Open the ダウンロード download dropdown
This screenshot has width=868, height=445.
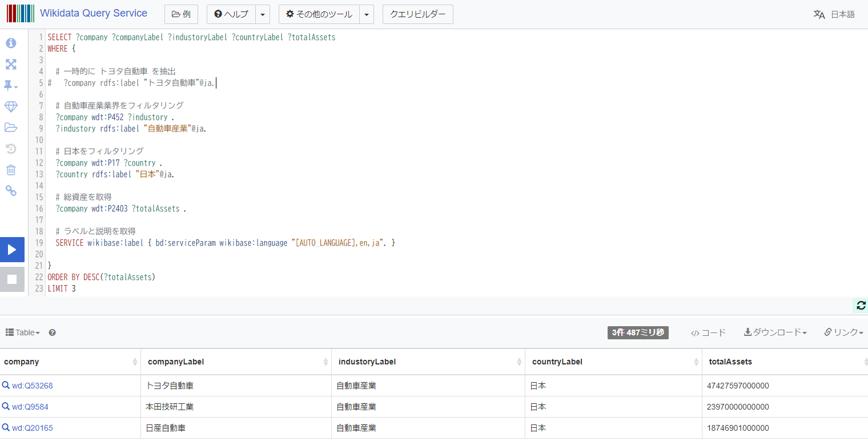point(775,332)
